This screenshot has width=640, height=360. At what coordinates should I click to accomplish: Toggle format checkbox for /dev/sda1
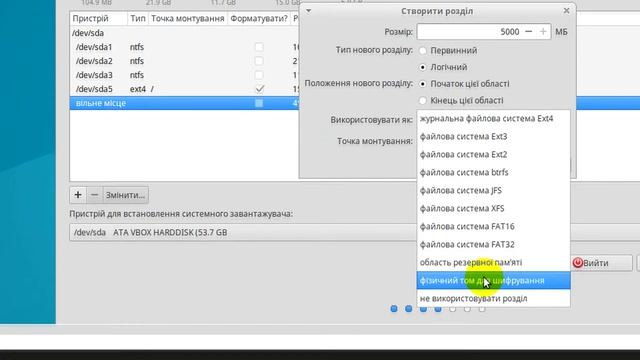tap(259, 47)
